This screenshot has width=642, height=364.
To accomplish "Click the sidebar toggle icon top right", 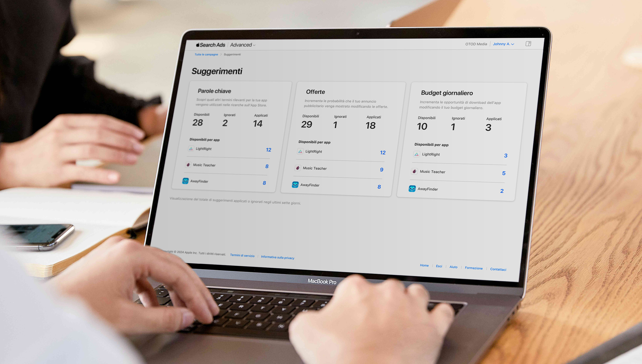I will (528, 44).
